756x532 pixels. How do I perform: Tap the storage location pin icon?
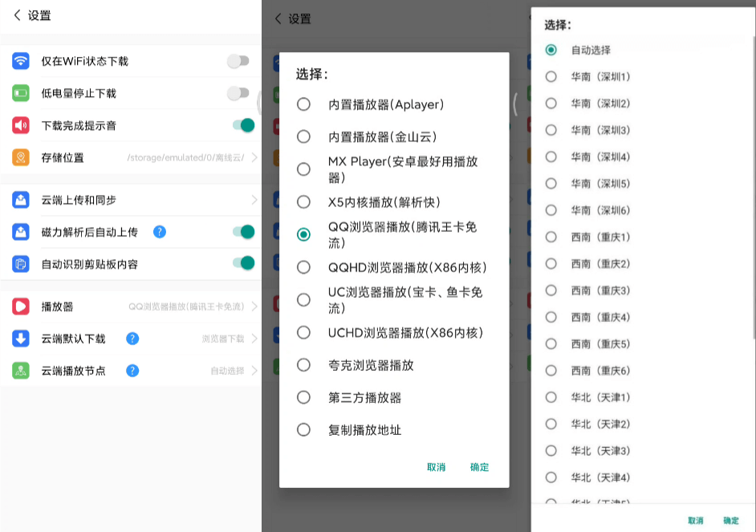coord(21,157)
